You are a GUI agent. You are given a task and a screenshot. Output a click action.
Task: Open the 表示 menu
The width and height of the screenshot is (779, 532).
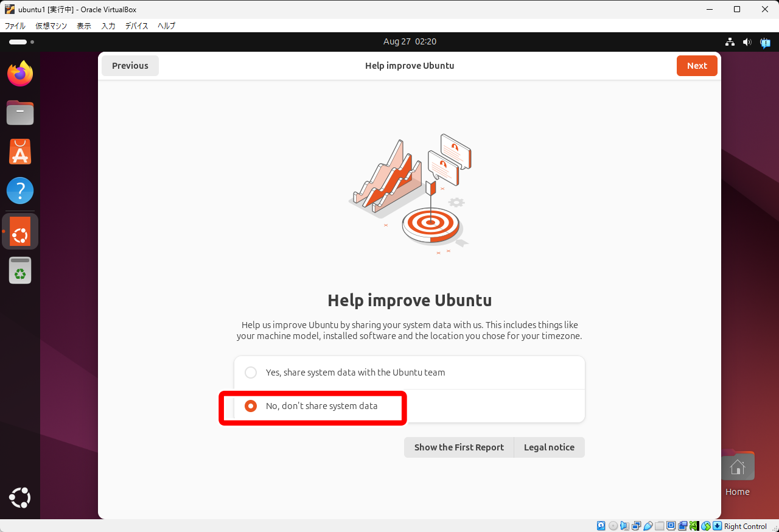pyautogui.click(x=84, y=26)
